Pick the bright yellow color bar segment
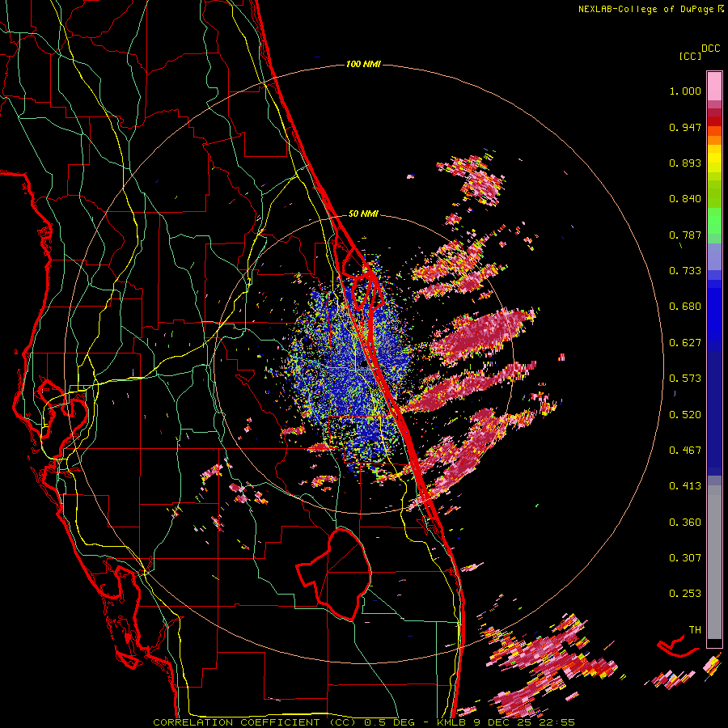728x728 pixels. [714, 159]
